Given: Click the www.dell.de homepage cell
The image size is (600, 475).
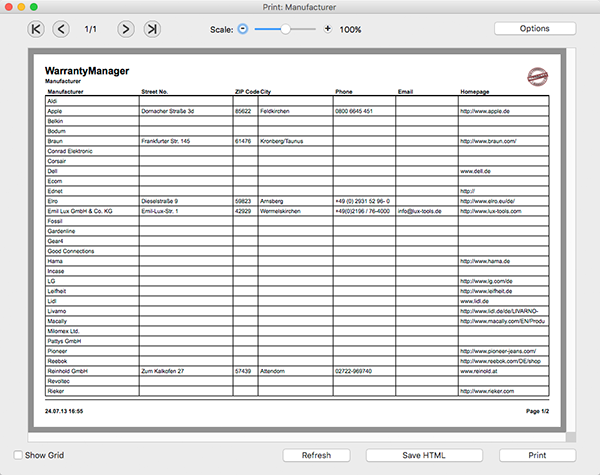Looking at the screenshot, I should click(x=504, y=171).
